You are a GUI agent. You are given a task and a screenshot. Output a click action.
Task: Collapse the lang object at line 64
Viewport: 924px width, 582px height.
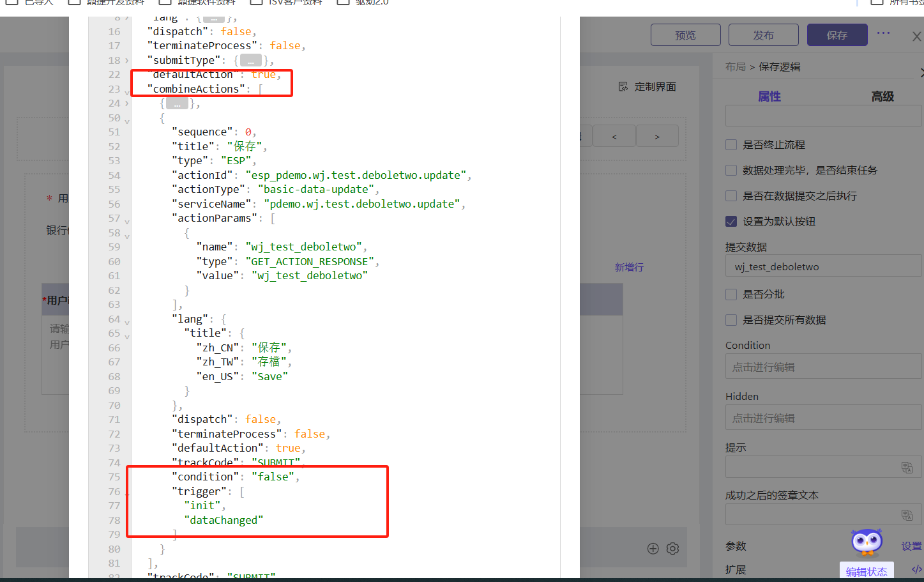(126, 322)
